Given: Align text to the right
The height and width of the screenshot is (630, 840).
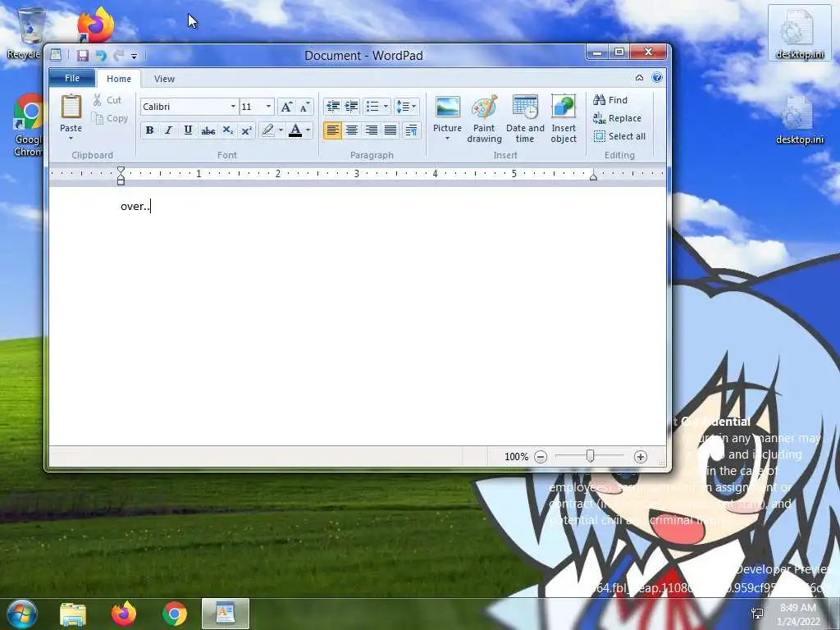Looking at the screenshot, I should [372, 130].
